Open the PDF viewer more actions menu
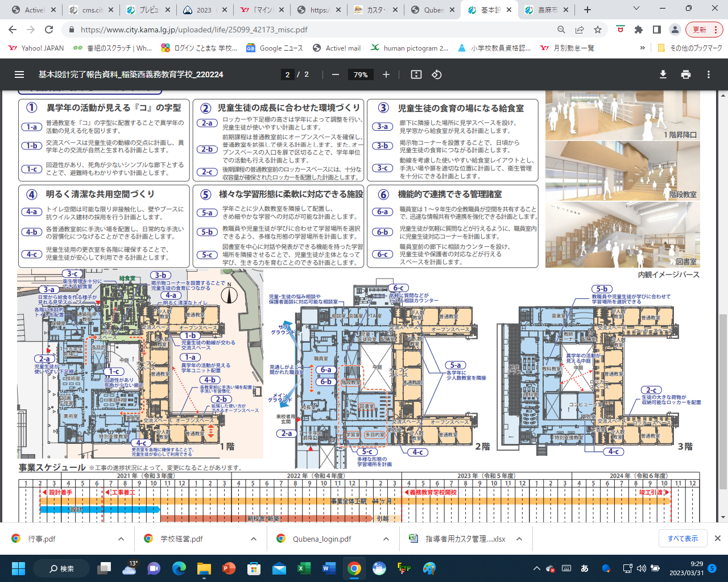 pos(709,74)
